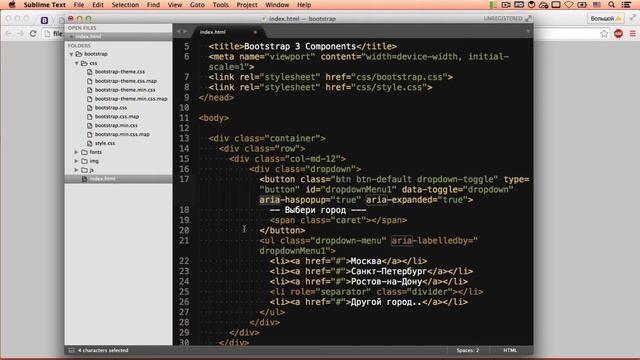Open bootstrap-theme.min.css in sidebar
640x360 pixels.
[125, 90]
